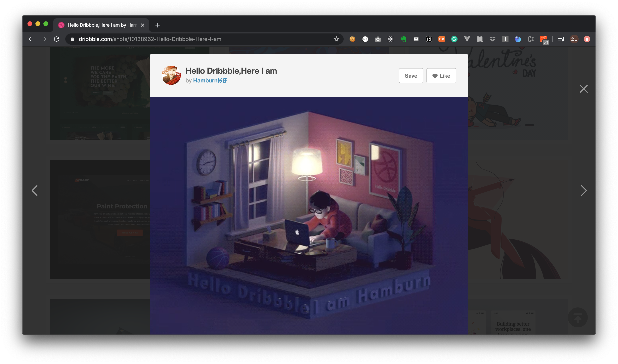
Task: Open the Notion Web Clipper extension
Action: click(x=429, y=39)
